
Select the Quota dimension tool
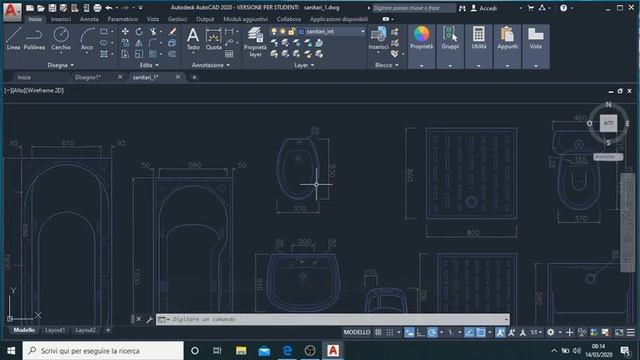[213, 39]
